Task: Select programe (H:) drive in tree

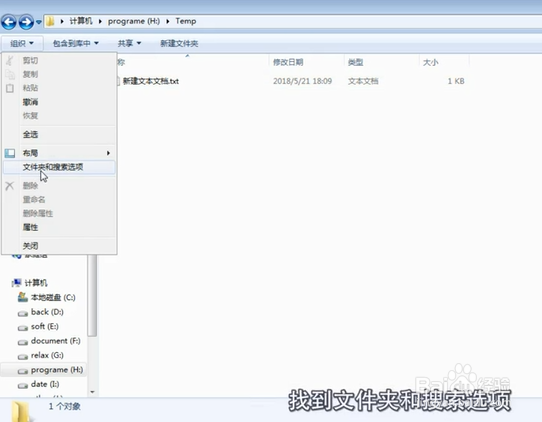Action: point(57,370)
